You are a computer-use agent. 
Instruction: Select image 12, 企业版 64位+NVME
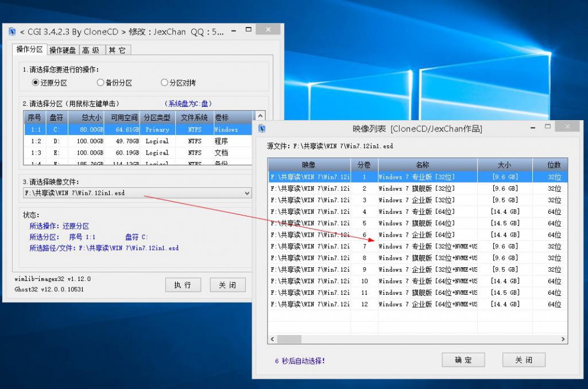(418, 304)
